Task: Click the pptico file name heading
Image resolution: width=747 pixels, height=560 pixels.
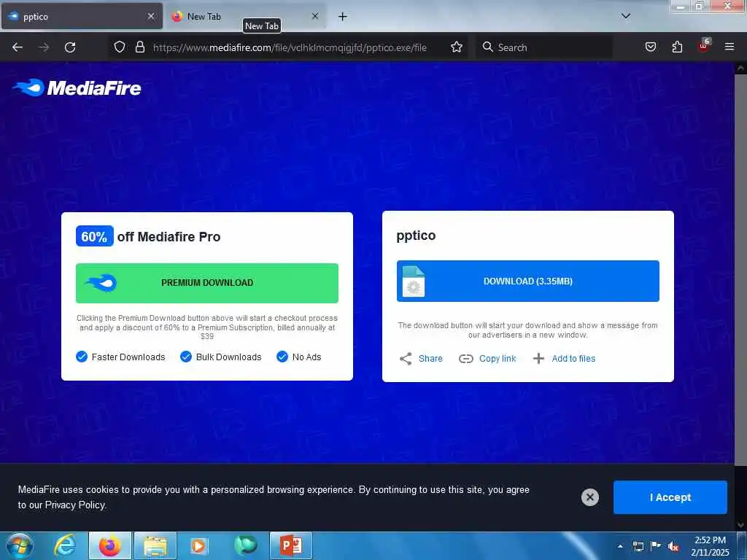Action: tap(416, 236)
